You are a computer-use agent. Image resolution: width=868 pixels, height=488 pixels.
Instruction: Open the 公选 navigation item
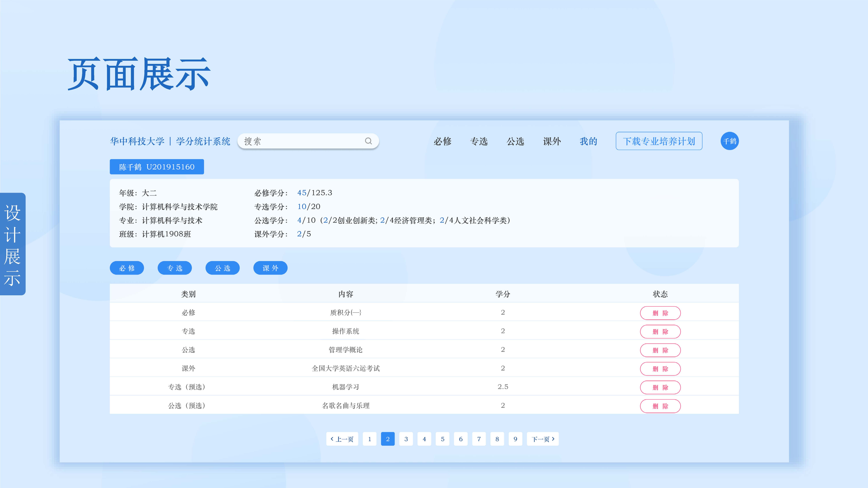(x=516, y=141)
